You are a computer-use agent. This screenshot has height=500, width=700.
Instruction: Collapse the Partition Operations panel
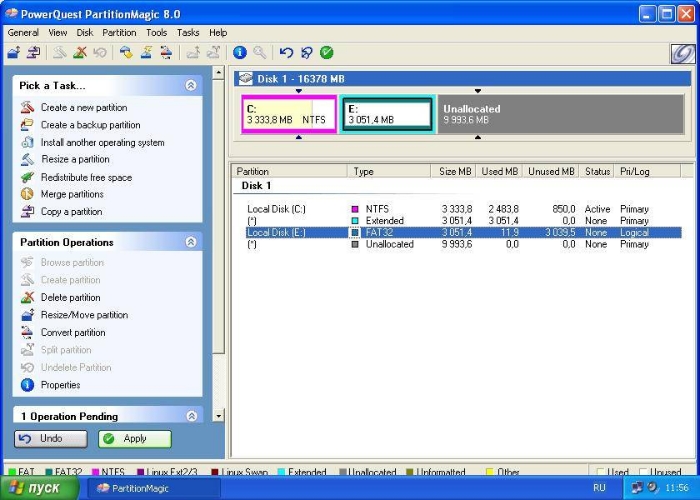tap(191, 242)
